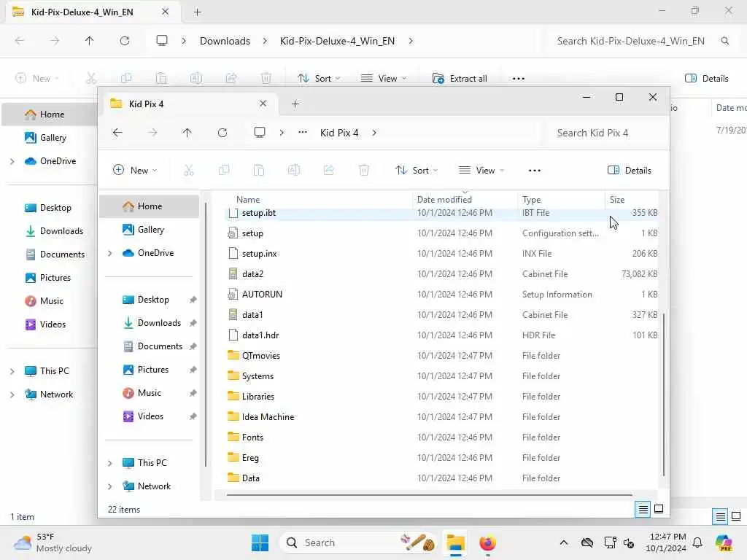Close the Kid-Pix-Deluxe-4_Win_EN tab
This screenshot has width=747, height=560.
pos(166,12)
